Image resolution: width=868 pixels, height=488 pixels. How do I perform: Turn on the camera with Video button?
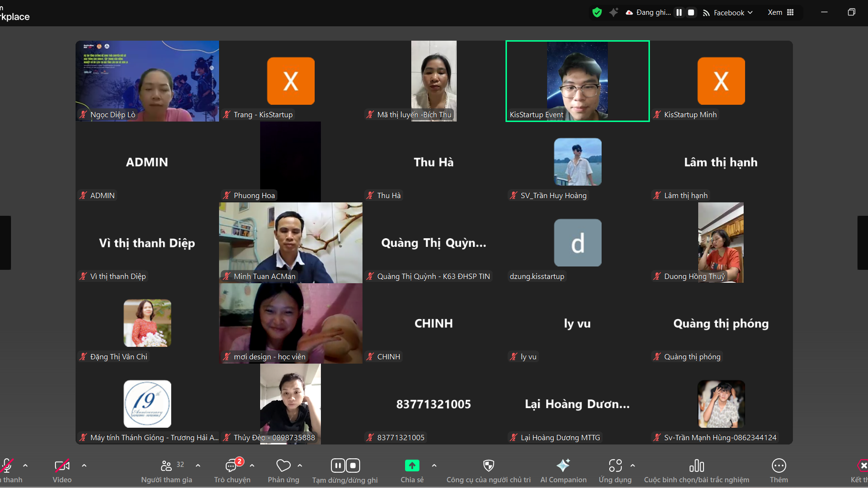pyautogui.click(x=62, y=466)
